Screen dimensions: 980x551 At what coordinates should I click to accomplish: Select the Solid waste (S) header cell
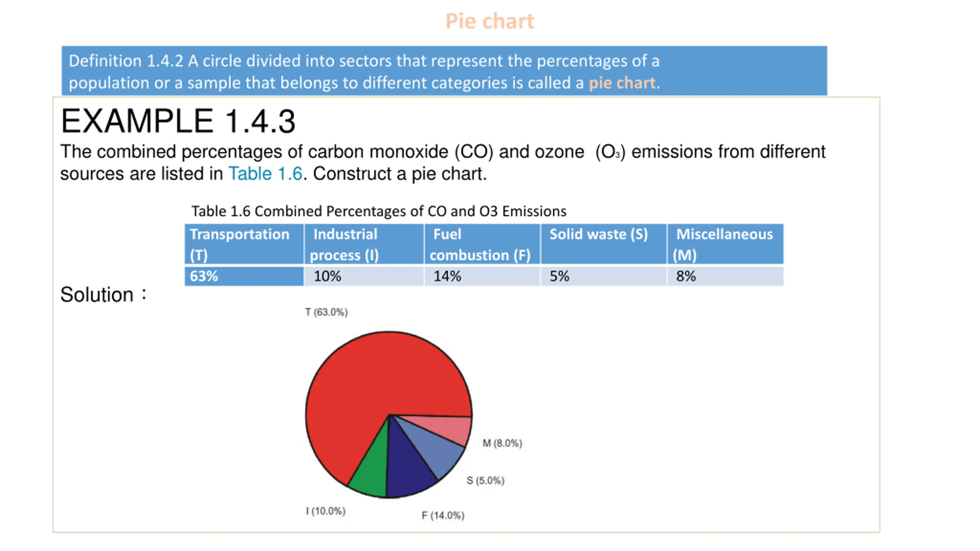[603, 244]
